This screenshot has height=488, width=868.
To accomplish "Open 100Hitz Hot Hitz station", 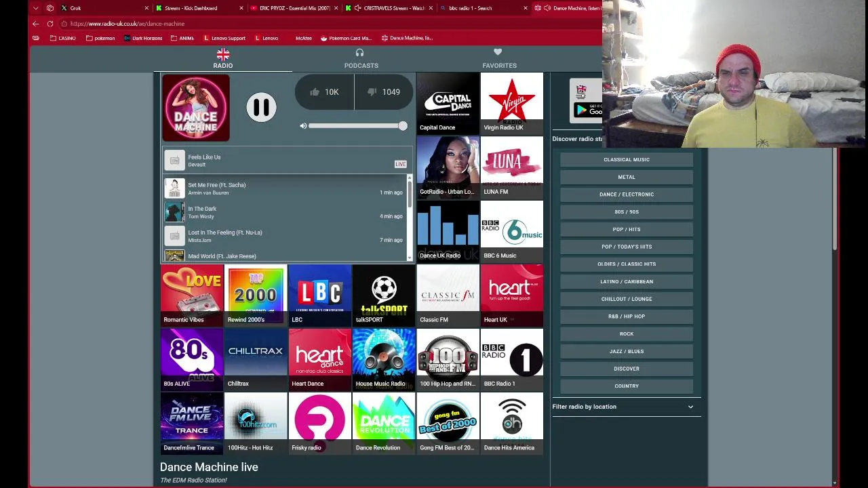I will (x=256, y=424).
